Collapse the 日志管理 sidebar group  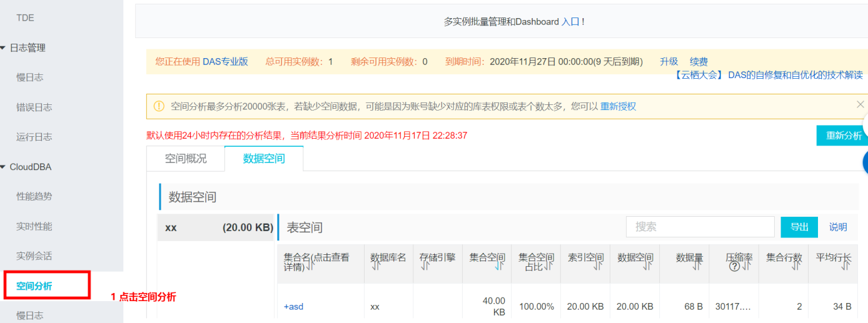[3, 47]
